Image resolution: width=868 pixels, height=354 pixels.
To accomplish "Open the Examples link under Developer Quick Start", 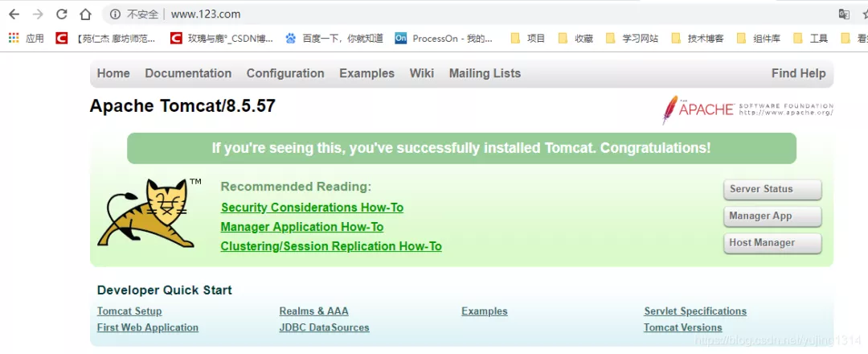I will point(485,311).
